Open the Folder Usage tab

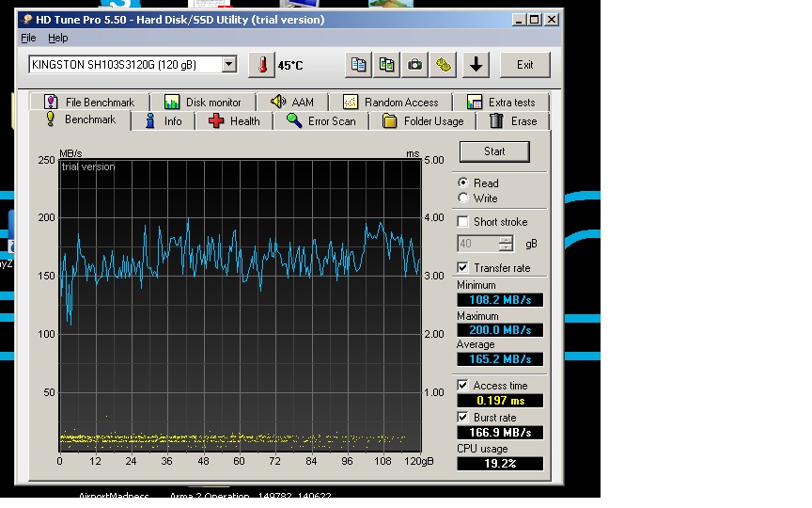pos(423,121)
